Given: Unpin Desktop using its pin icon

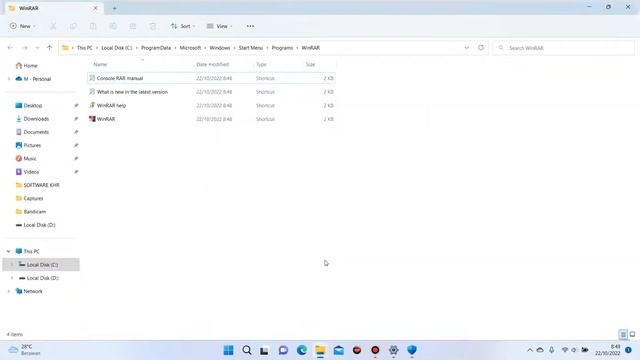Looking at the screenshot, I should click(76, 105).
